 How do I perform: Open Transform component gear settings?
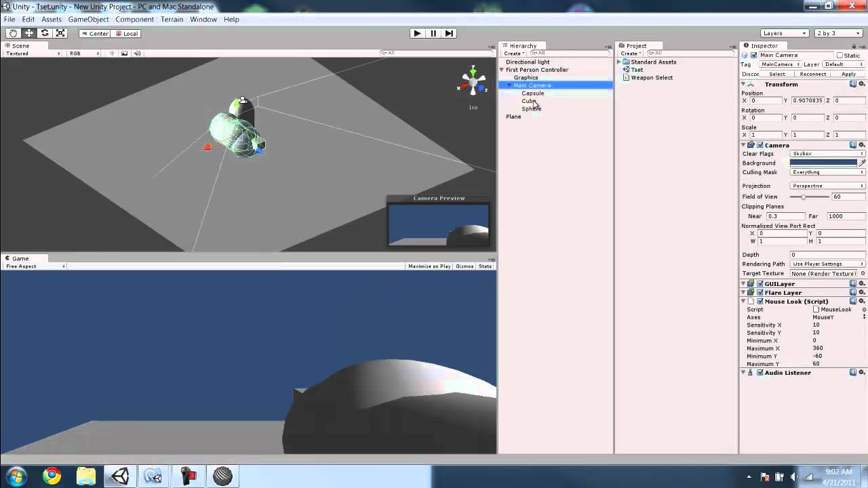[862, 84]
